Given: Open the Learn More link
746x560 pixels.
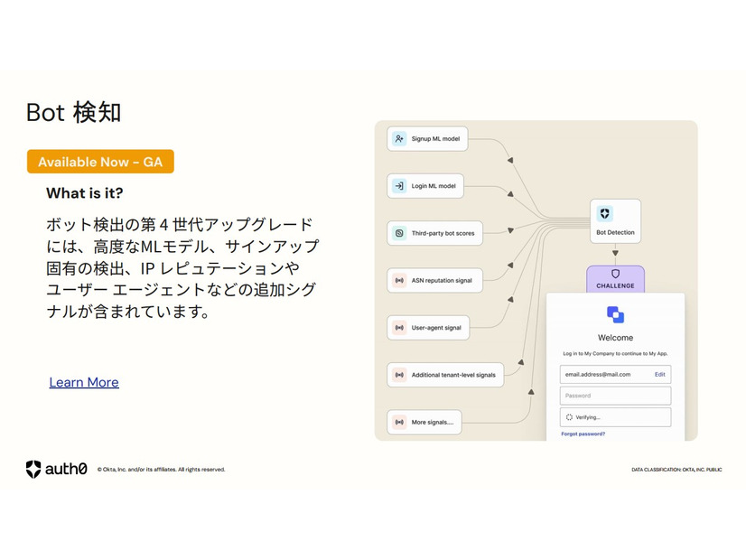Looking at the screenshot, I should click(83, 382).
